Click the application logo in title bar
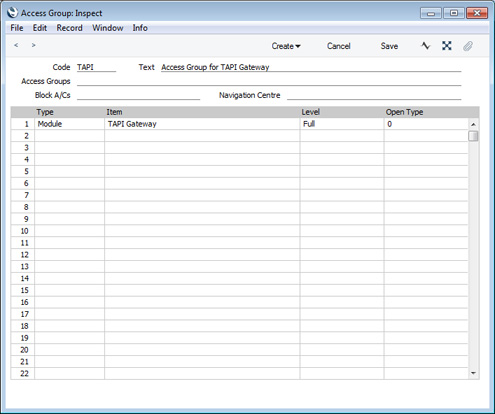495x414 pixels. 12,13
